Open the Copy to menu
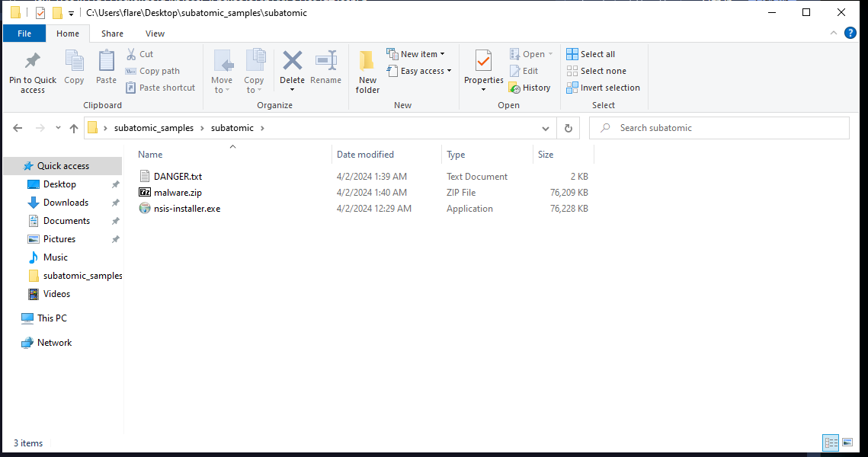Image resolution: width=868 pixels, height=457 pixels. [x=254, y=72]
